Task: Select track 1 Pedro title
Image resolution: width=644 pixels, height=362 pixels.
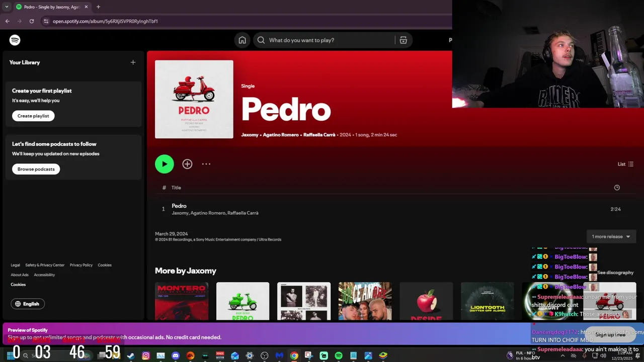Action: click(179, 206)
